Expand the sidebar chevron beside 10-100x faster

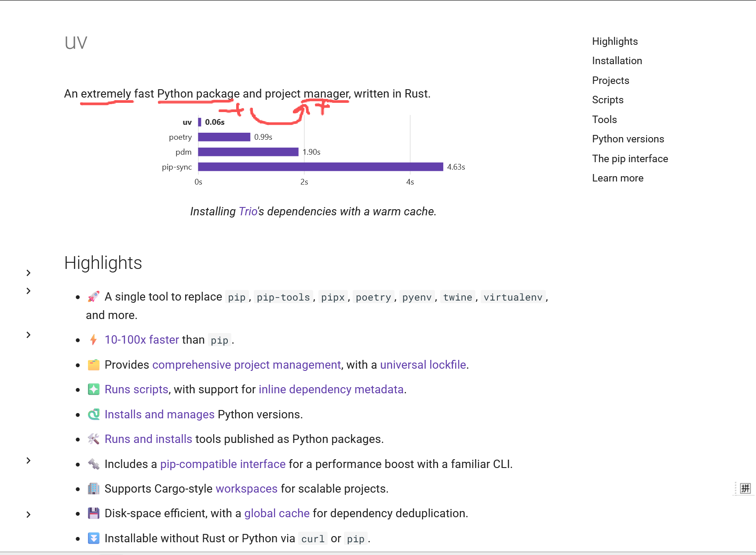tap(28, 335)
